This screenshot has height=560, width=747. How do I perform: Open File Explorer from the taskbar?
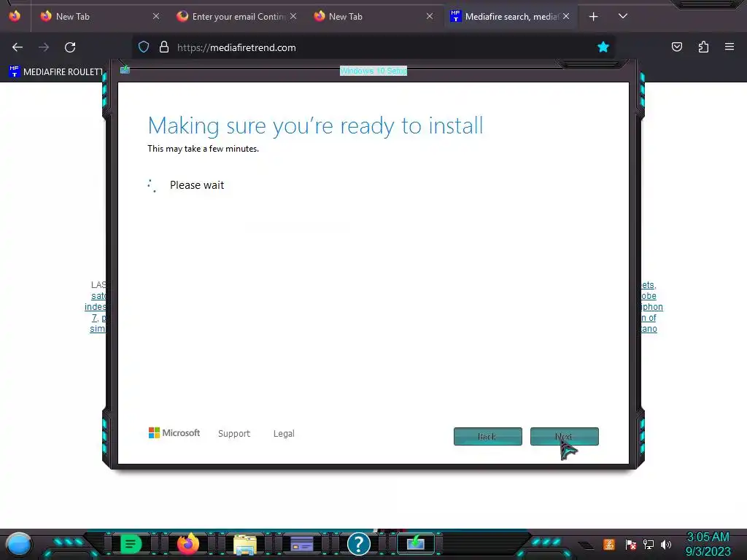pos(245,544)
